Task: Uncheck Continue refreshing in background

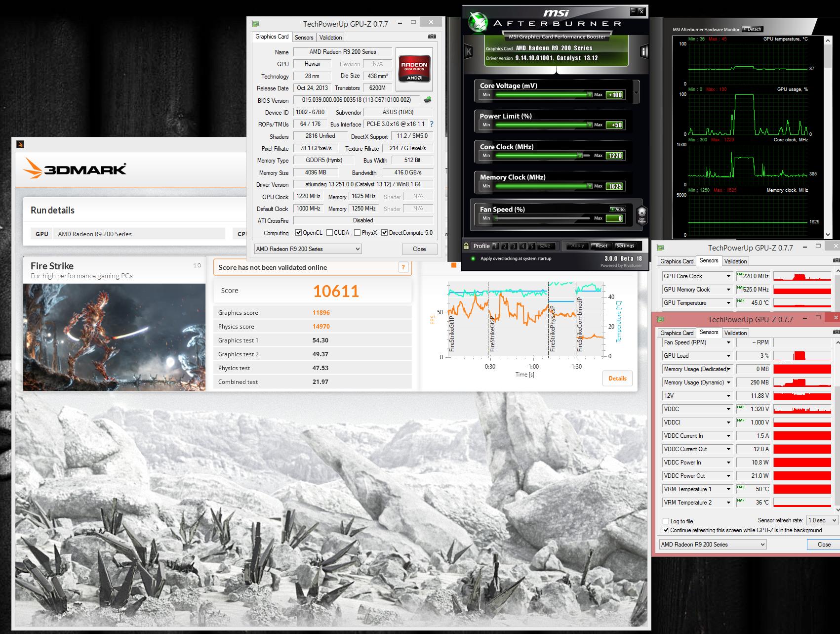Action: tap(666, 530)
